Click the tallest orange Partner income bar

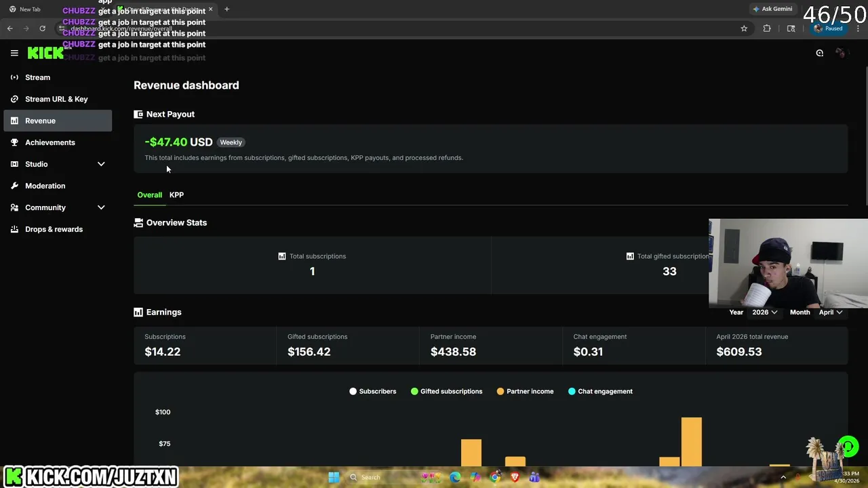pos(692,442)
